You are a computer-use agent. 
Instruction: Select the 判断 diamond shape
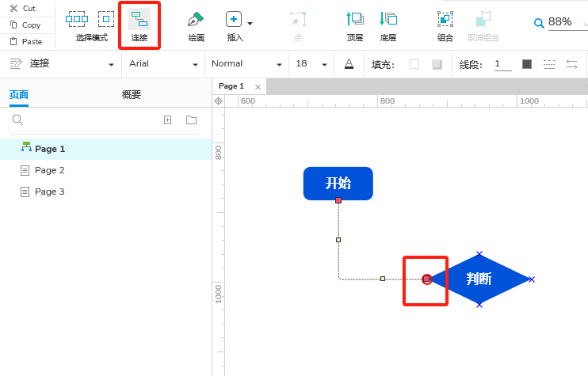click(479, 279)
